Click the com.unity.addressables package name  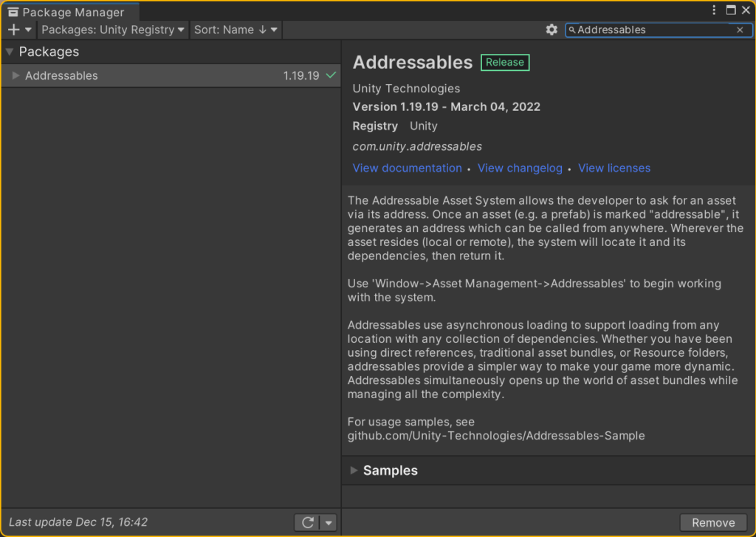pyautogui.click(x=417, y=147)
